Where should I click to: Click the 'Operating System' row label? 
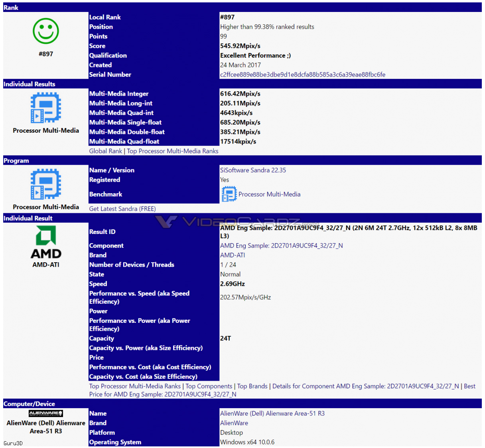(x=115, y=442)
